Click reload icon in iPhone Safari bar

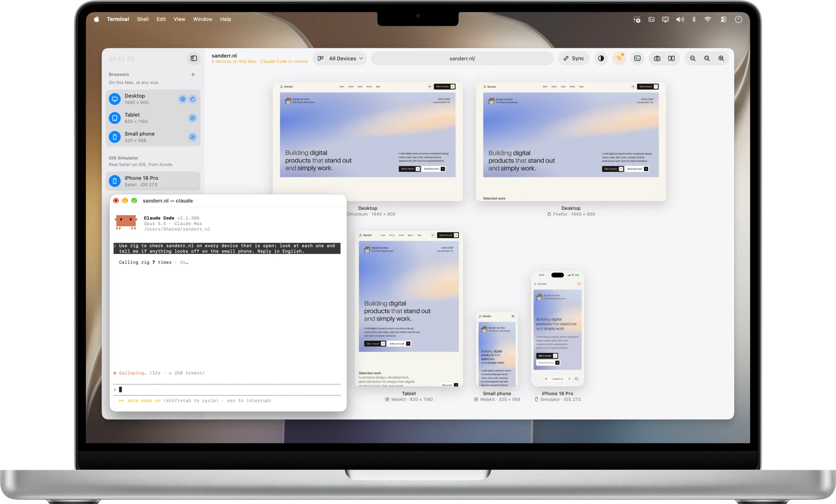click(569, 379)
